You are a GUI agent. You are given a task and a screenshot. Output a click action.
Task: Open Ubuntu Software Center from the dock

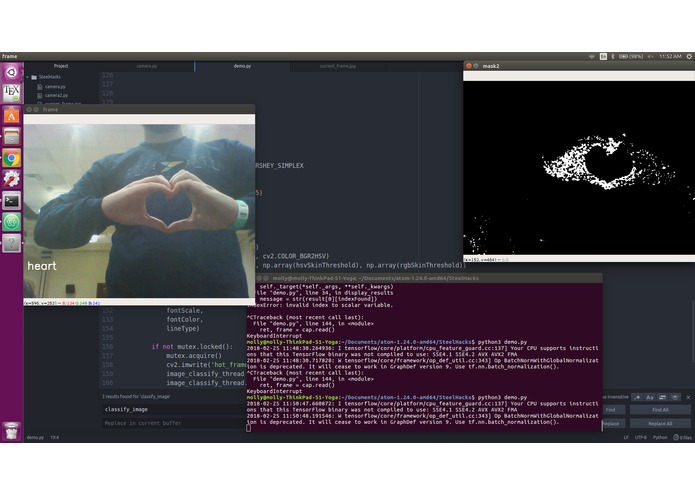click(12, 115)
